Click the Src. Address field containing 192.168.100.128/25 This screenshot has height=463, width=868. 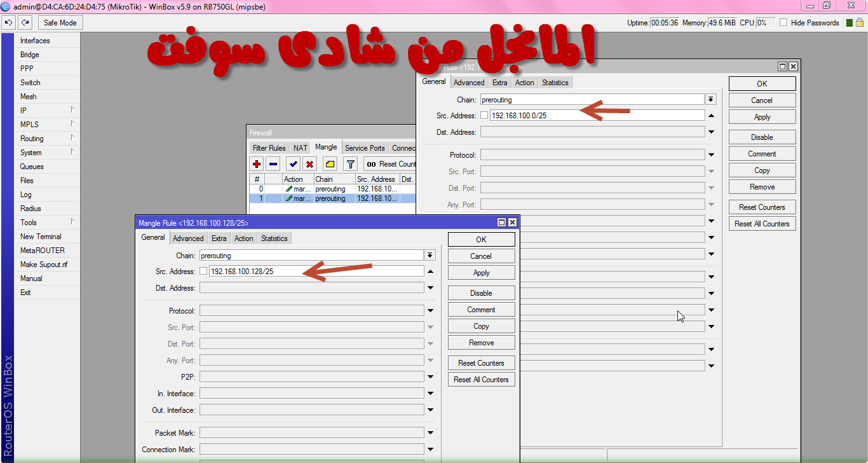point(316,271)
